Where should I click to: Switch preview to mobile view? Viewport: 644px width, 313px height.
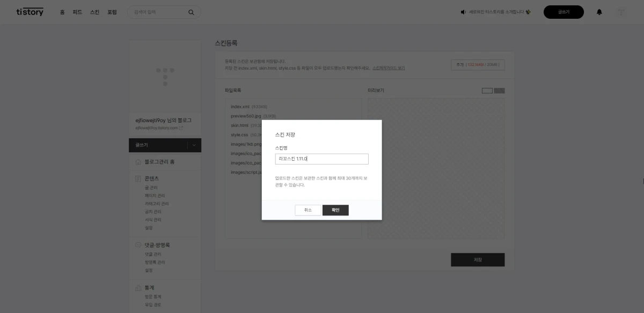(x=499, y=91)
